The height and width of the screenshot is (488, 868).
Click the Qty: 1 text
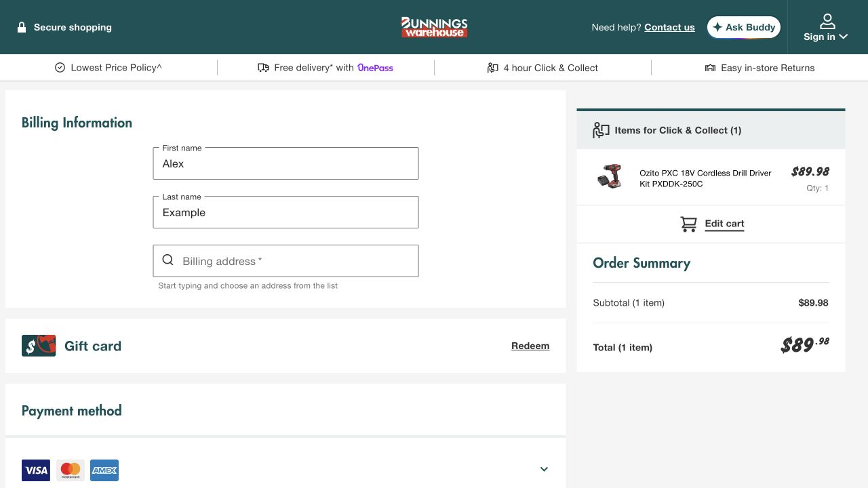pos(817,188)
